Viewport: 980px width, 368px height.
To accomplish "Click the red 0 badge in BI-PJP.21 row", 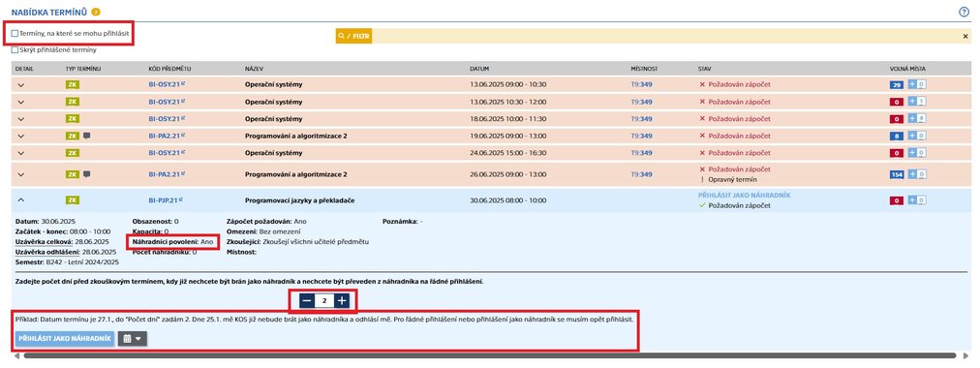I will tap(897, 199).
